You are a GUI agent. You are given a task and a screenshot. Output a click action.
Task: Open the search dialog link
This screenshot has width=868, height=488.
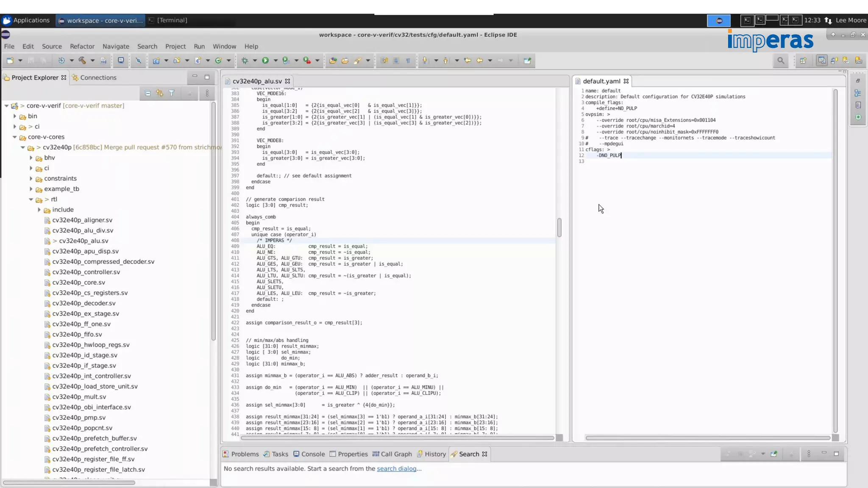[396, 469]
